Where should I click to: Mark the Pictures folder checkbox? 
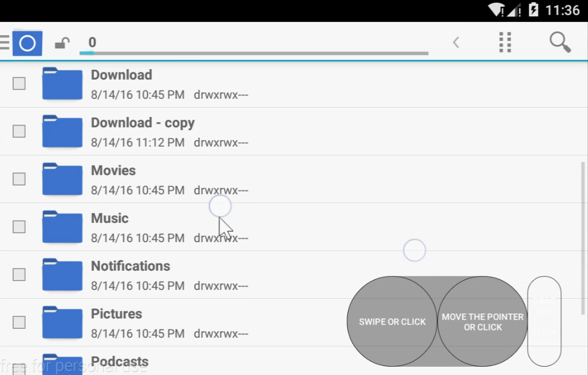click(19, 322)
